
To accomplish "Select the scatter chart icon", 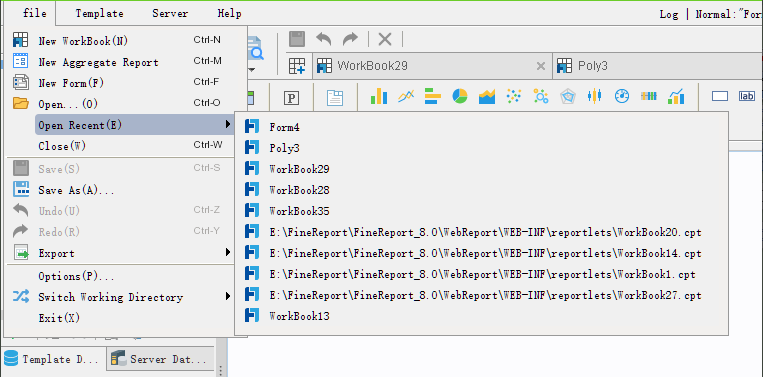I will 513,96.
